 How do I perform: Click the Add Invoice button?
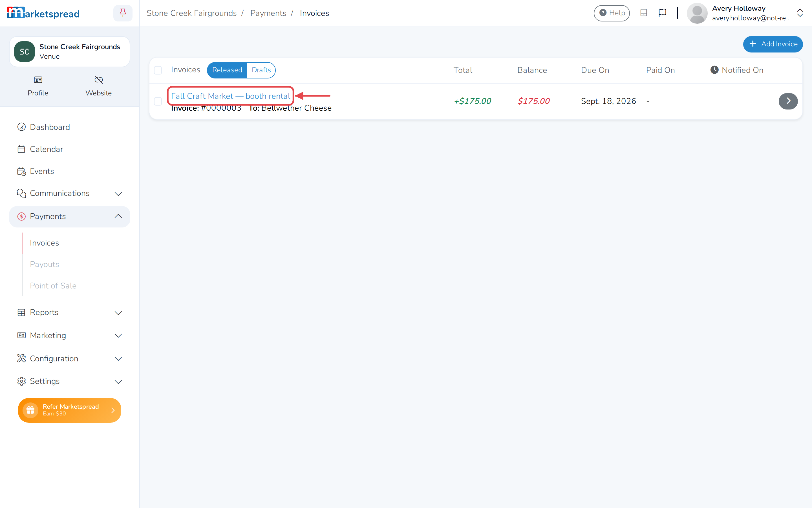coord(773,44)
